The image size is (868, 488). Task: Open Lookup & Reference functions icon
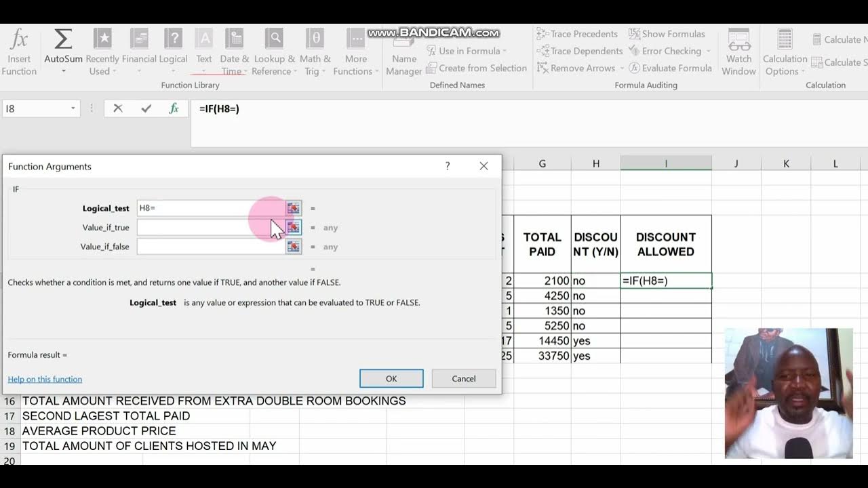click(x=275, y=39)
